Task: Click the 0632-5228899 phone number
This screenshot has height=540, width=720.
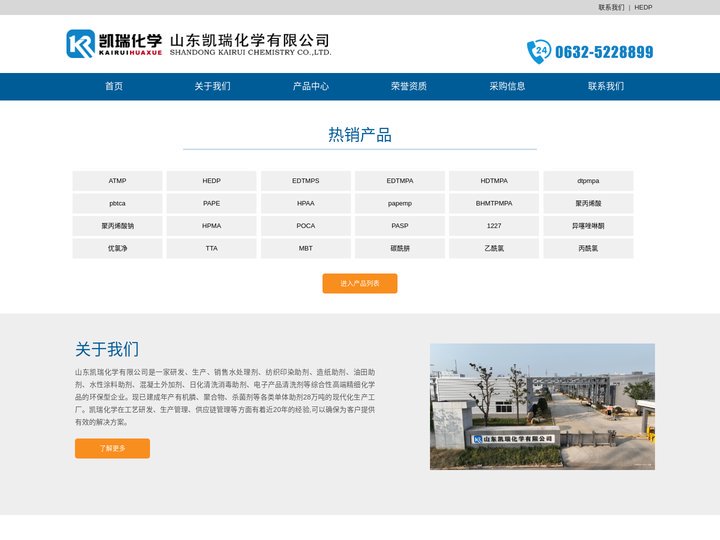Action: click(x=604, y=52)
